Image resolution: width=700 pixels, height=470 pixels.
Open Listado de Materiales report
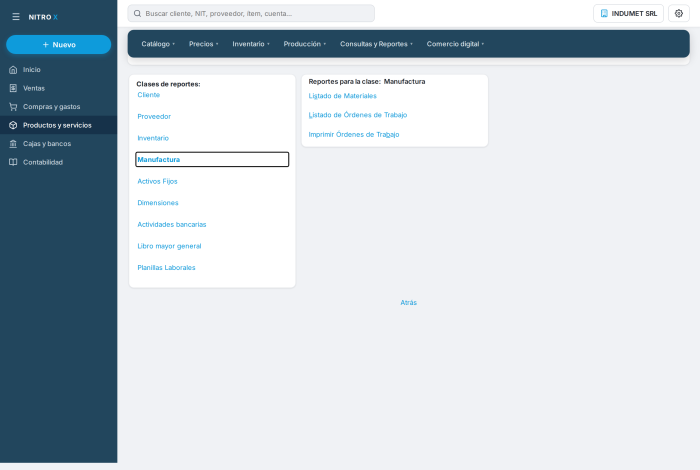tap(342, 96)
